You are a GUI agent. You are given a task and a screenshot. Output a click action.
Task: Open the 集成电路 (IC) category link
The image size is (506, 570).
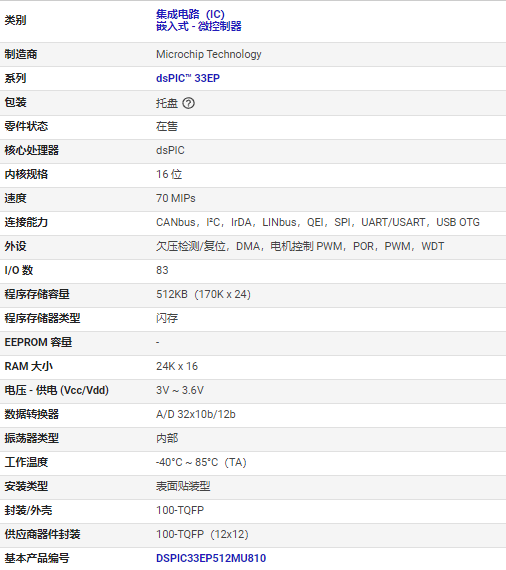click(190, 14)
